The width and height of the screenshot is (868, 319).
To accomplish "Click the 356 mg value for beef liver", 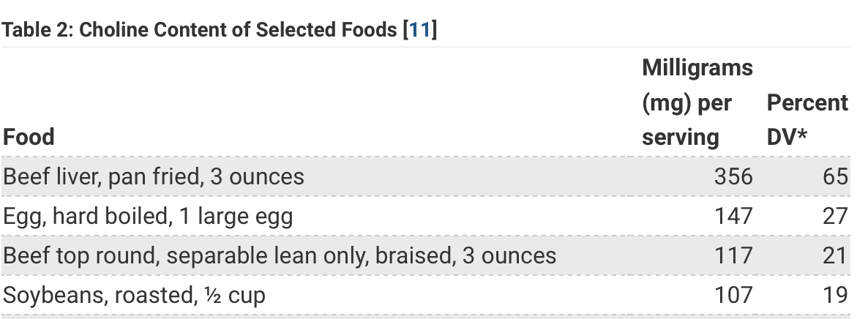I will coord(733,176).
